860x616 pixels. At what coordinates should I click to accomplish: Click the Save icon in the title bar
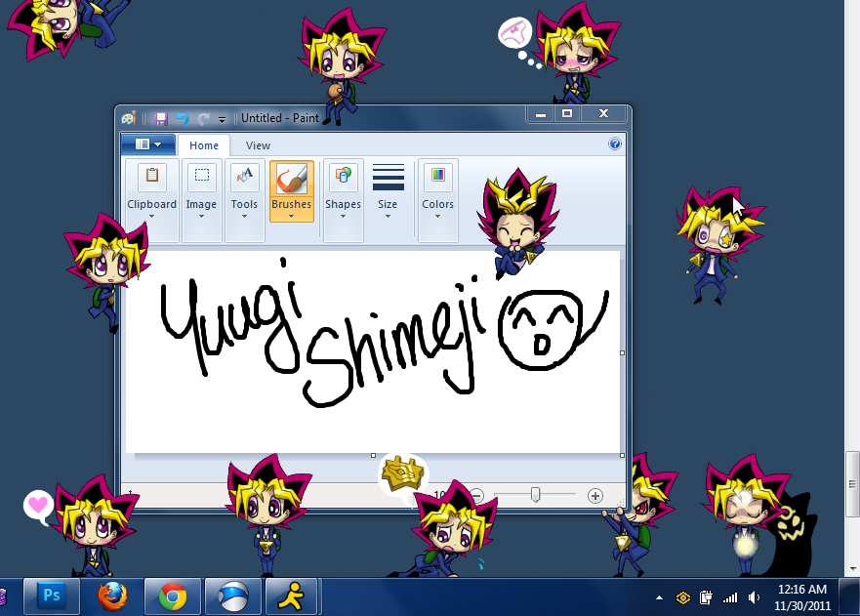pyautogui.click(x=161, y=118)
